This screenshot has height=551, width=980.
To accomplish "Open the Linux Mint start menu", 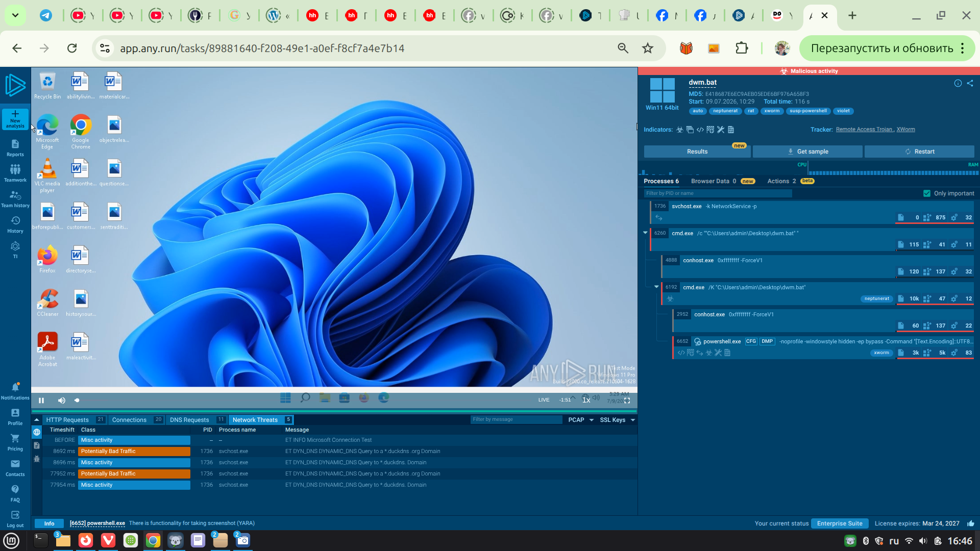I will click(x=11, y=540).
